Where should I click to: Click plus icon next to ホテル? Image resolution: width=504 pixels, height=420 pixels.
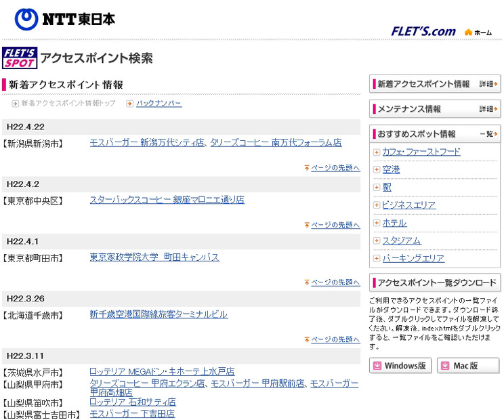point(377,223)
